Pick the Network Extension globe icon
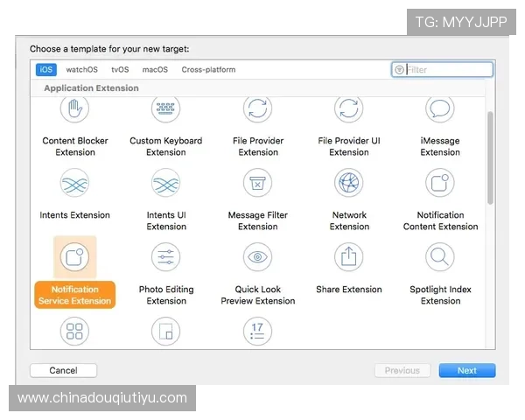Viewport: 525px width, 420px height. [x=349, y=183]
